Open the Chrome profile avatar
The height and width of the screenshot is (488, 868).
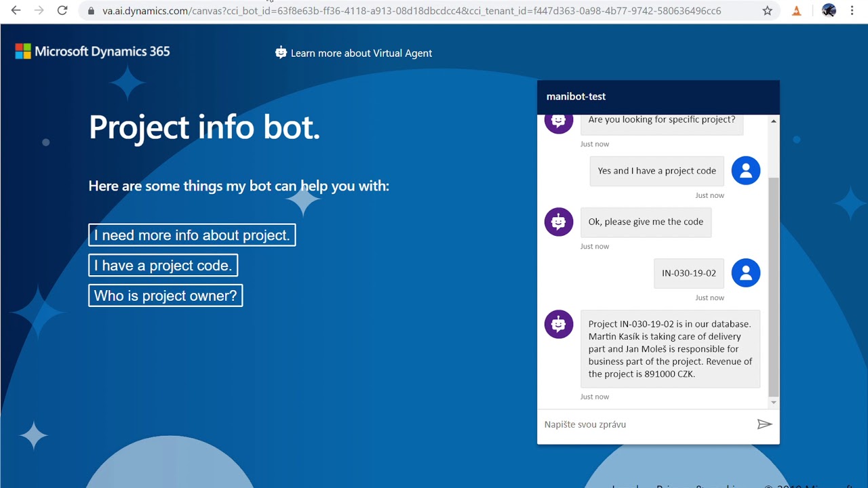coord(829,10)
